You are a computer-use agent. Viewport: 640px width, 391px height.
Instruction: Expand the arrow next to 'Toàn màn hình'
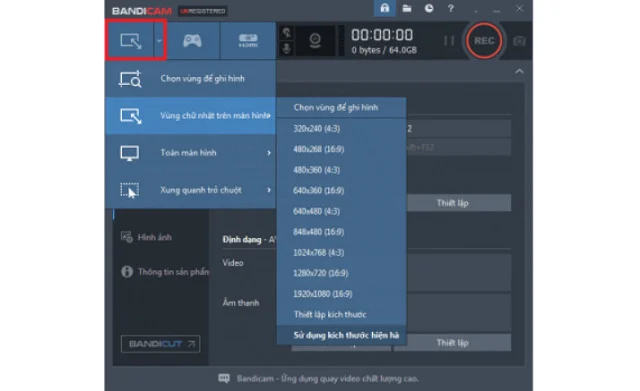[x=269, y=153]
